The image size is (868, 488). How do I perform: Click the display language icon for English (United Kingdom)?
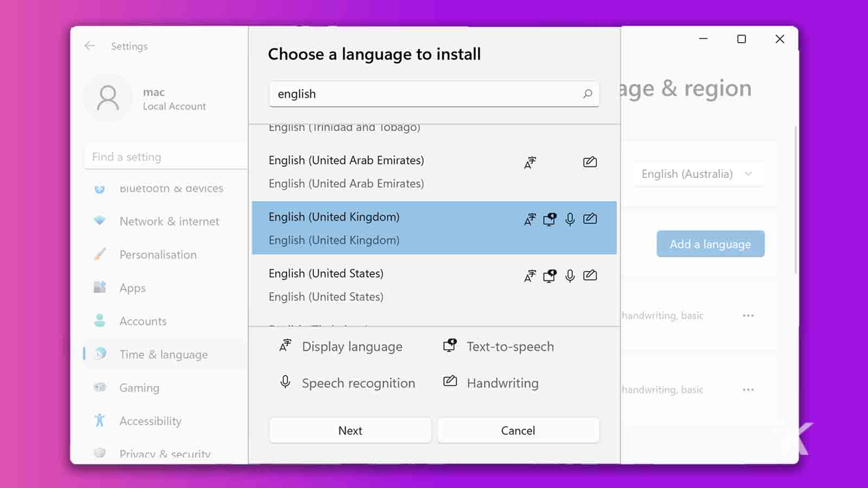[x=529, y=219]
